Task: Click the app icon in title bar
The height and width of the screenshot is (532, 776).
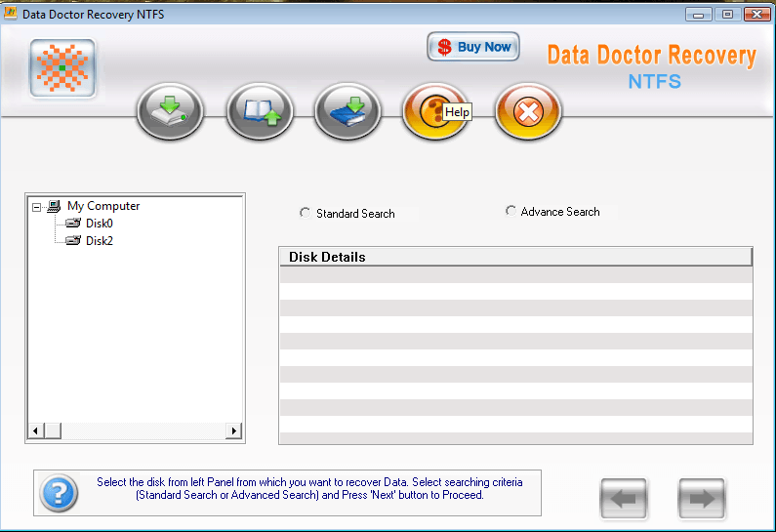Action: click(x=11, y=14)
